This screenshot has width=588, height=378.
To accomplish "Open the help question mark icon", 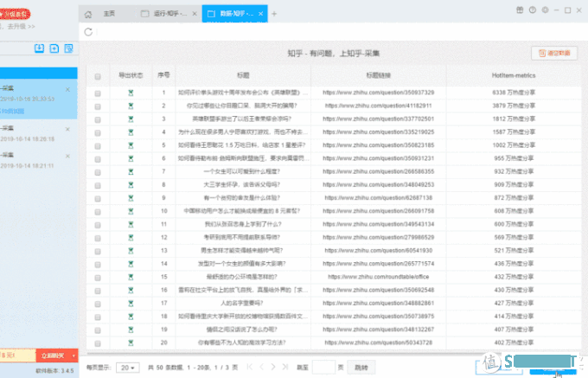I will 531,10.
